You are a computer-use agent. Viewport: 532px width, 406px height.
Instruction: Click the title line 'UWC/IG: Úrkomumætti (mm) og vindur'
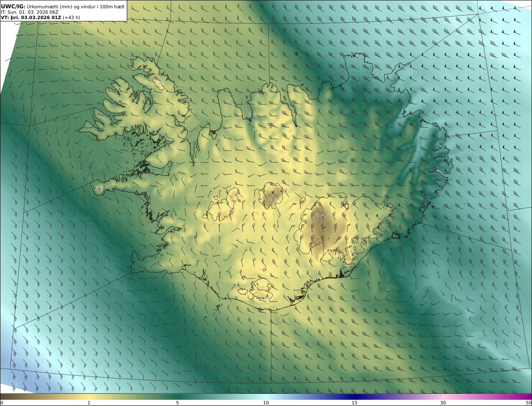pos(62,6)
